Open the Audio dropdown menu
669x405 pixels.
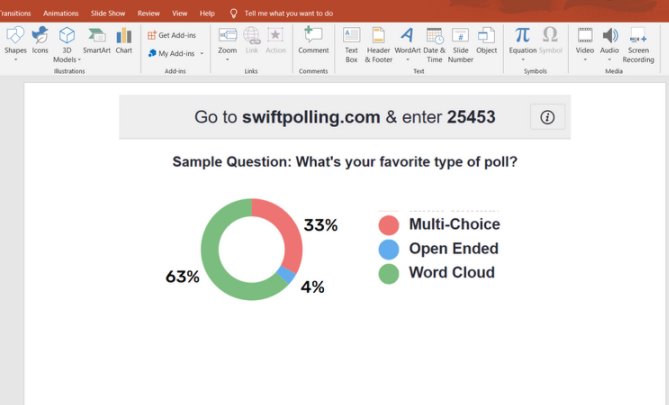(609, 60)
